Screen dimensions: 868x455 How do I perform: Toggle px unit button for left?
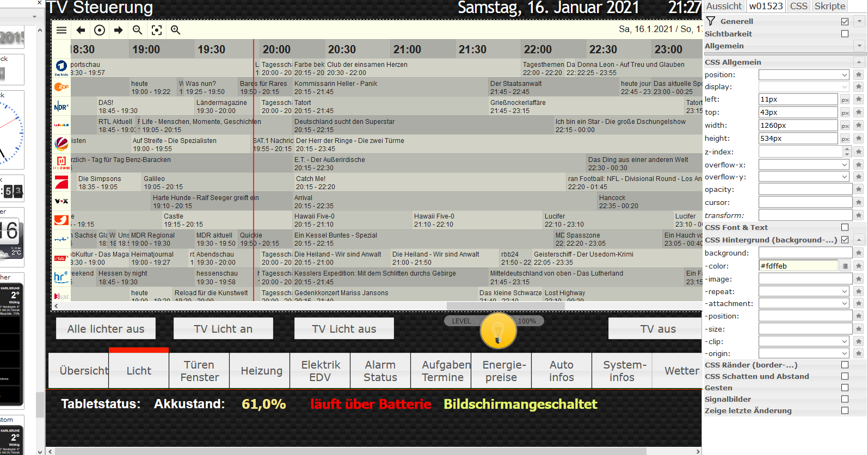pyautogui.click(x=845, y=99)
